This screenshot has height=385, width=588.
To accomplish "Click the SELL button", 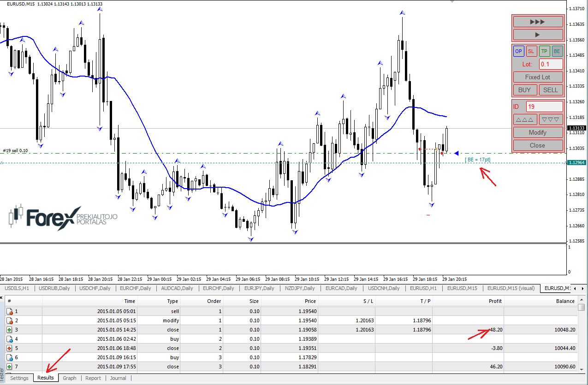I will pyautogui.click(x=551, y=90).
